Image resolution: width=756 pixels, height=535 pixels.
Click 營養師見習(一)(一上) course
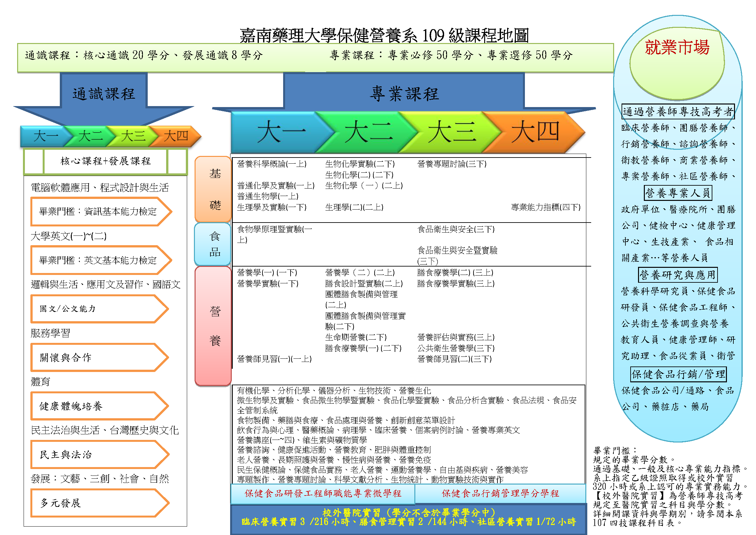tap(274, 359)
